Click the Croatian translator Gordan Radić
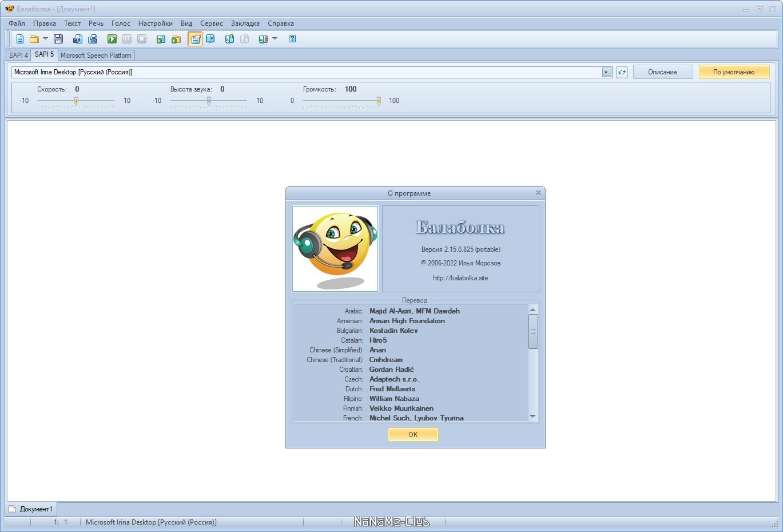 pyautogui.click(x=392, y=370)
